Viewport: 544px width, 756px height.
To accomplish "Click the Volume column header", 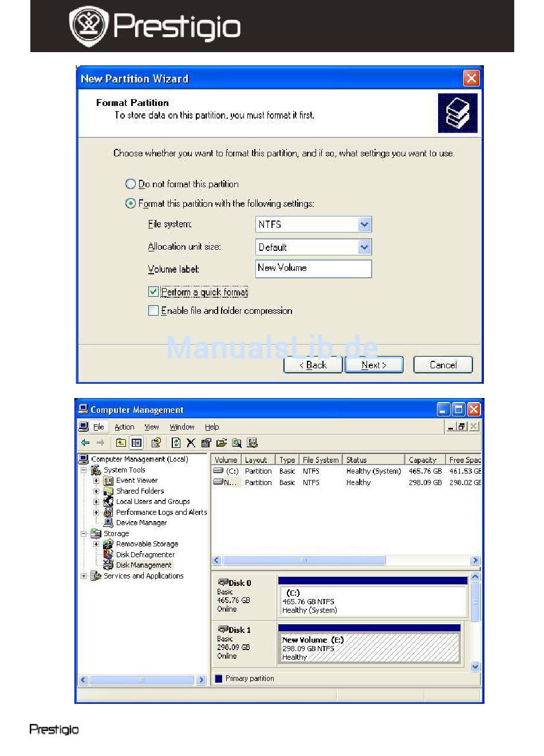I will coord(226,460).
